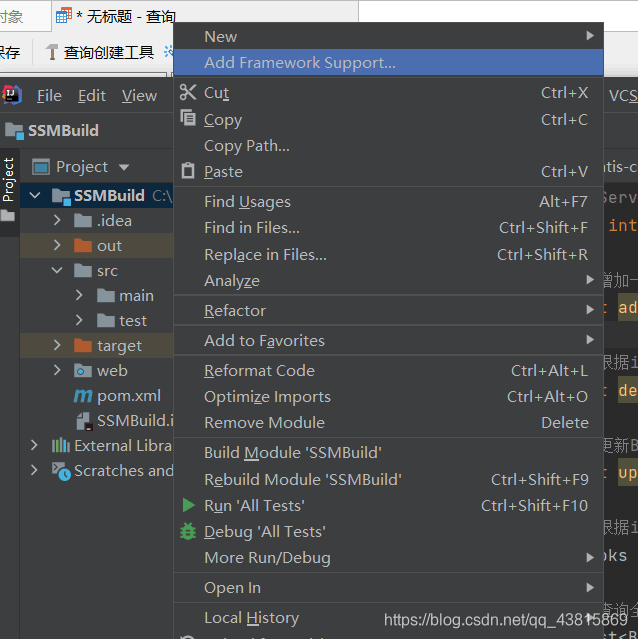Click the table icon on the query tab

[x=64, y=16]
